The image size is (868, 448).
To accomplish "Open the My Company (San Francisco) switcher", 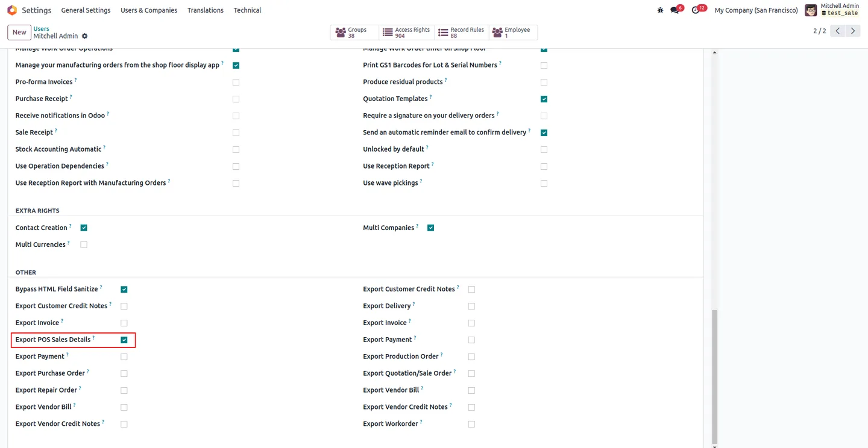I will 756,10.
